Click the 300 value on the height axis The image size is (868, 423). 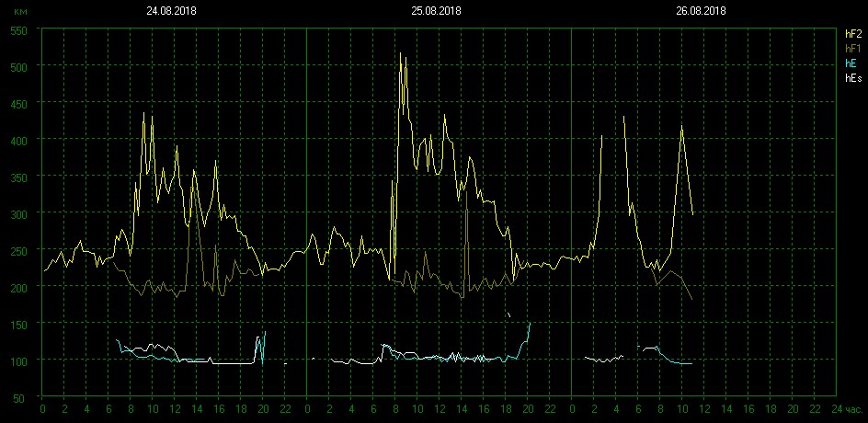(x=20, y=213)
